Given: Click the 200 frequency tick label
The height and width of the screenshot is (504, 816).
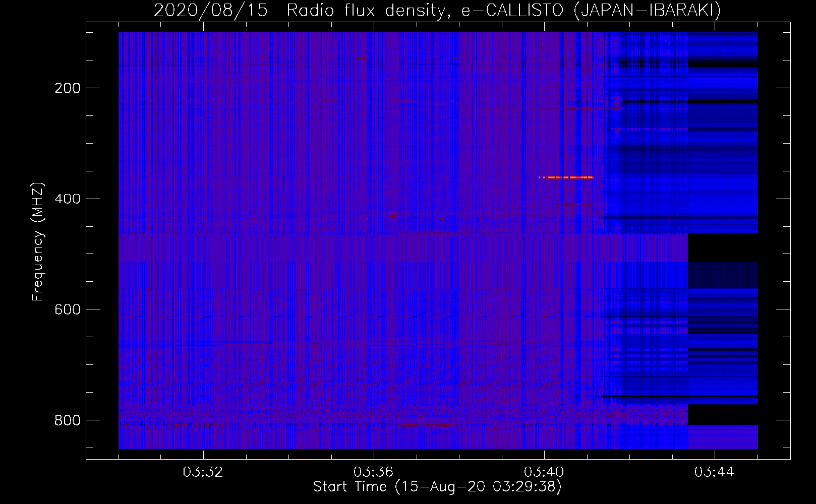Looking at the screenshot, I should point(68,88).
